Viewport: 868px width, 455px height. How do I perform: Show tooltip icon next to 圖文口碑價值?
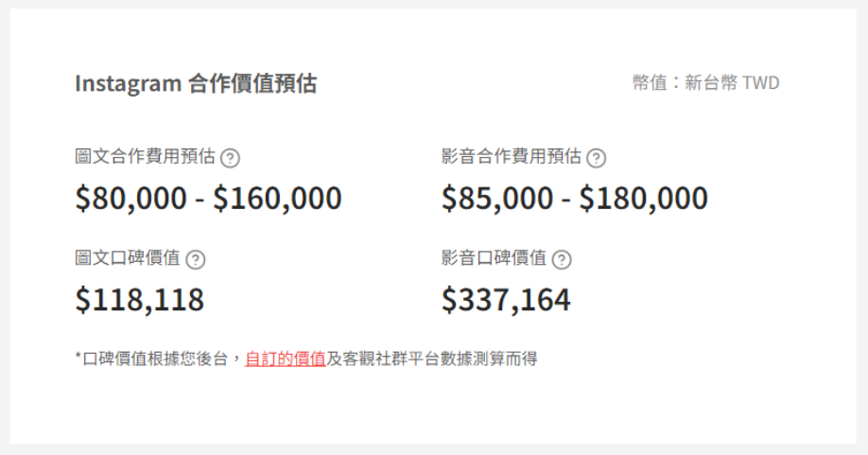coord(196,259)
